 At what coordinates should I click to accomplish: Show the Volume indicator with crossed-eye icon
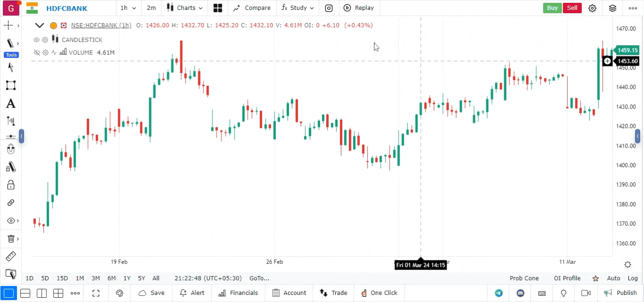(36, 52)
